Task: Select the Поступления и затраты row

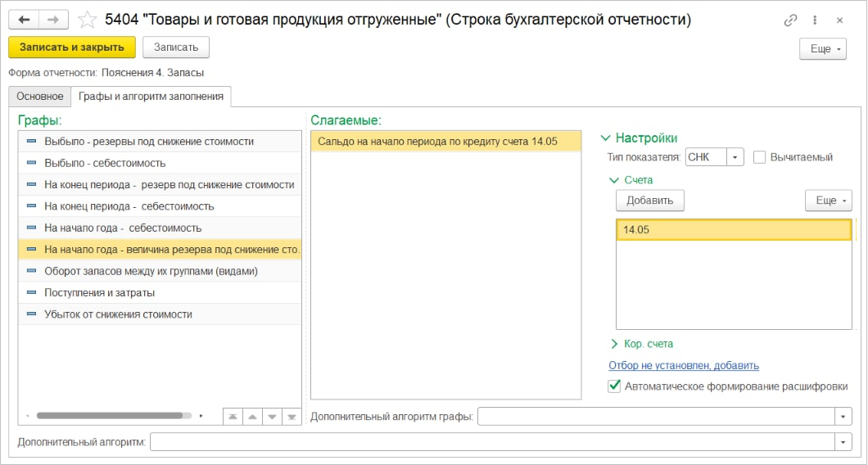Action: click(100, 292)
